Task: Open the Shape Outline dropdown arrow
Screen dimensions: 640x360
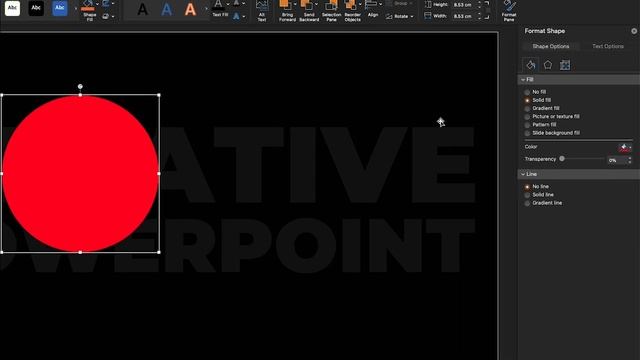Action: 113,4
